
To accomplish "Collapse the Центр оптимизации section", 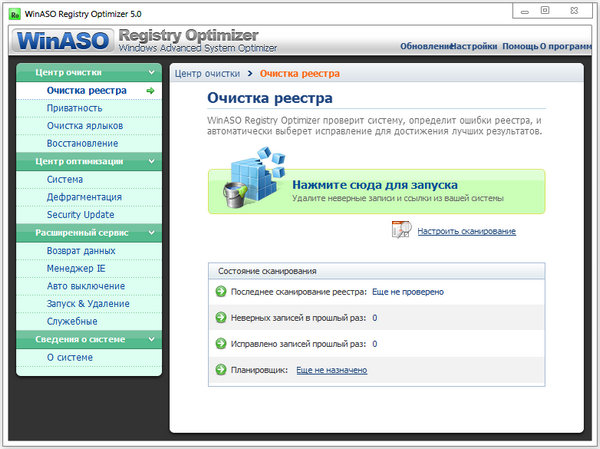I will 151,161.
